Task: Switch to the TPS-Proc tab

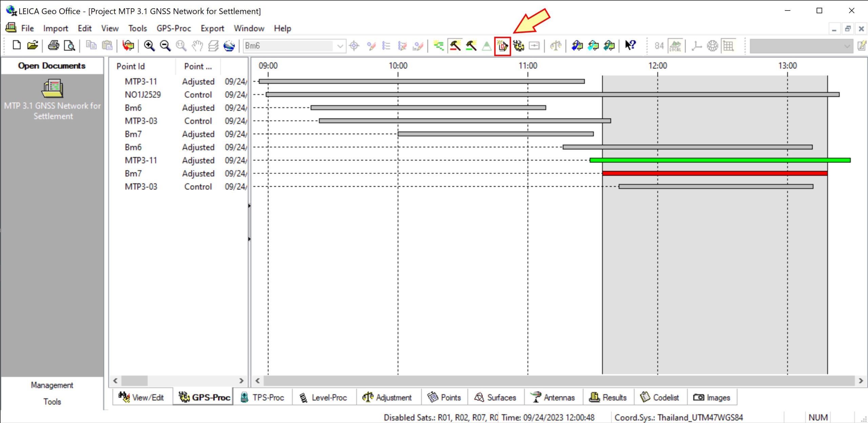Action: pyautogui.click(x=268, y=397)
